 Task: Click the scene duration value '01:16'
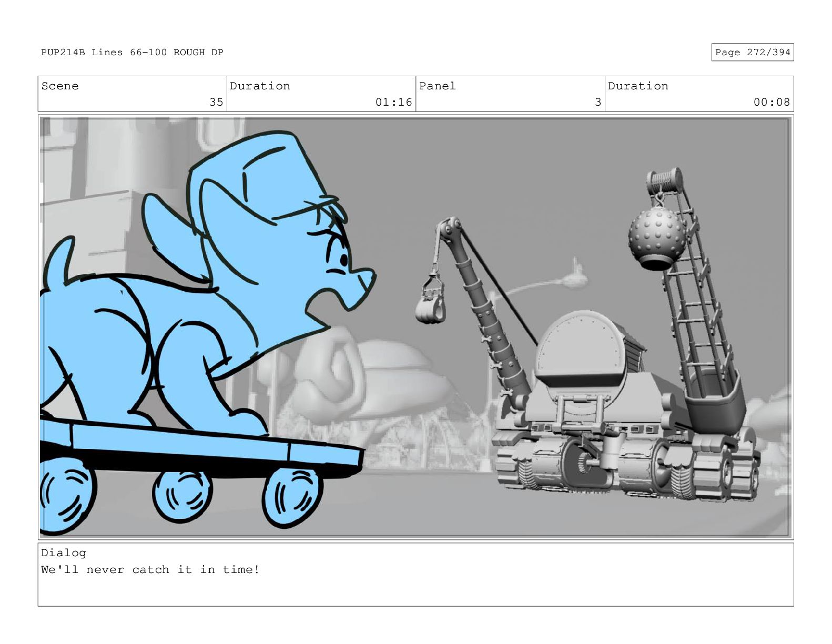(393, 102)
